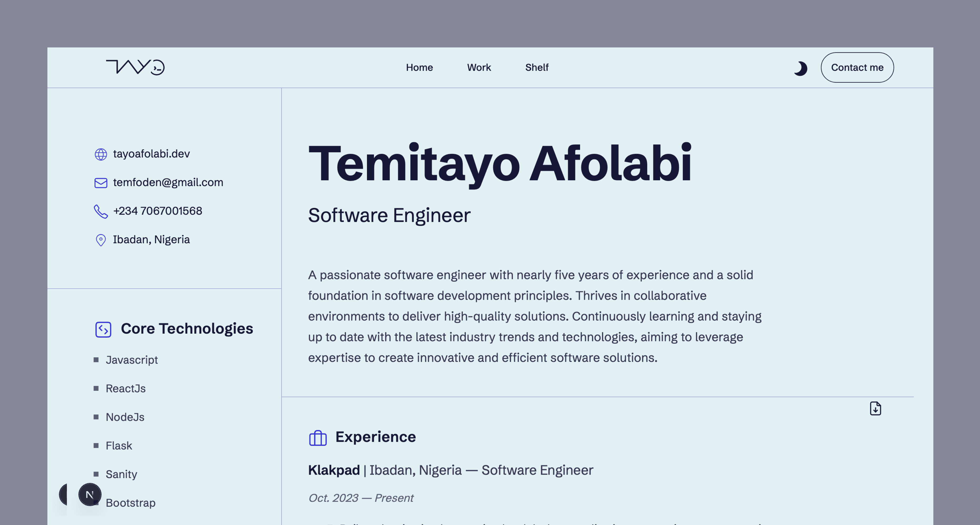Screen dimensions: 980x525
Task: Click the phone handset icon
Action: point(101,211)
